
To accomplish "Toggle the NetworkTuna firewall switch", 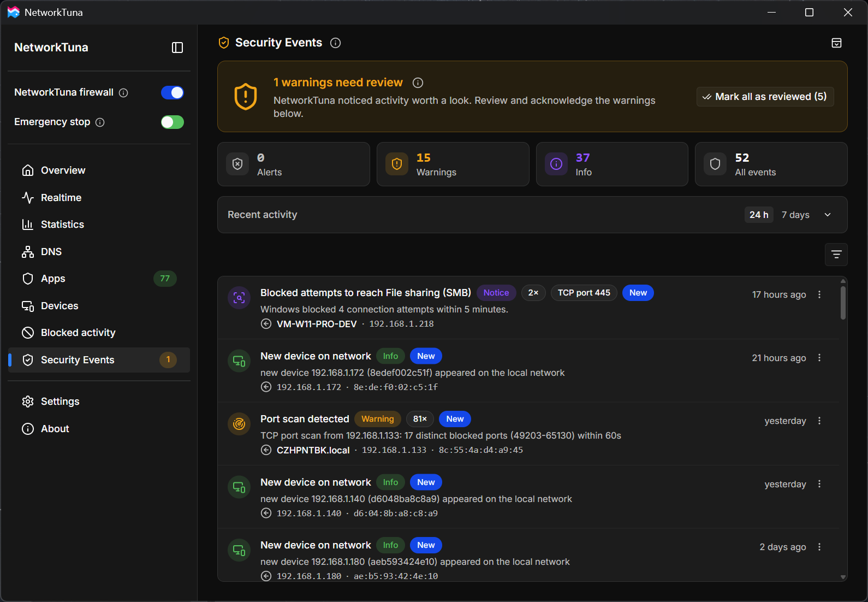I will 173,92.
